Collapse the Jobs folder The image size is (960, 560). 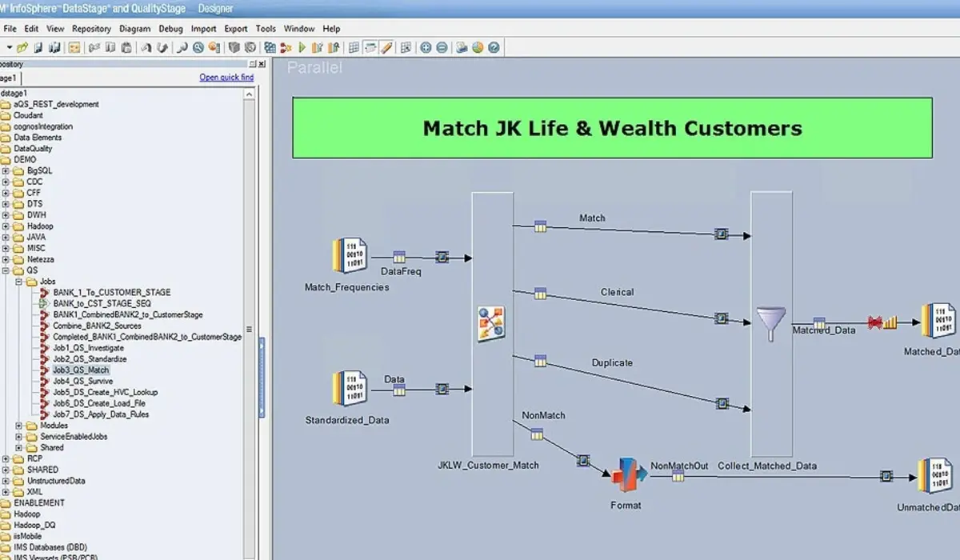[18, 282]
